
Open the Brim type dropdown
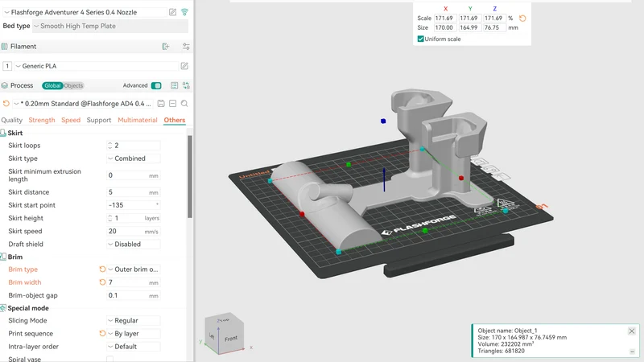(x=133, y=269)
